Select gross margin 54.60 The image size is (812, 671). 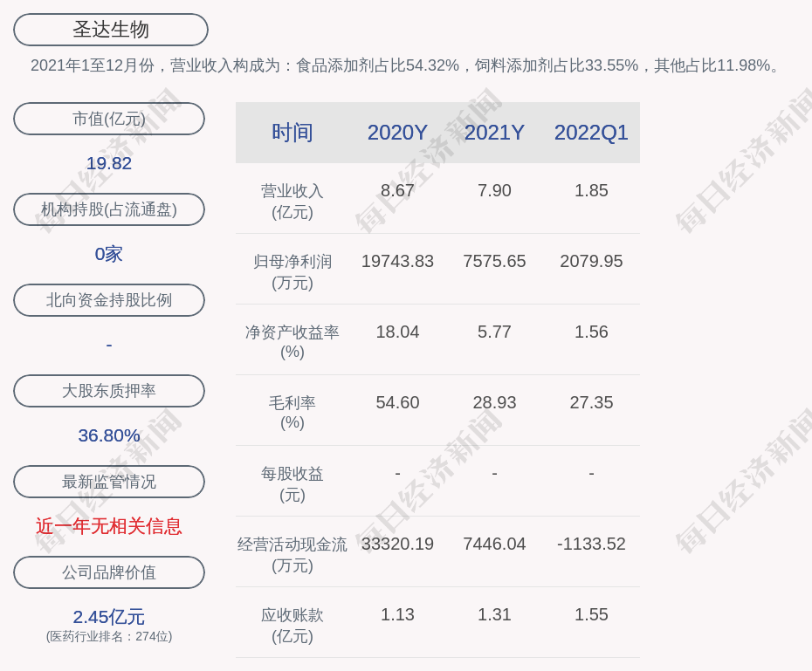point(397,402)
